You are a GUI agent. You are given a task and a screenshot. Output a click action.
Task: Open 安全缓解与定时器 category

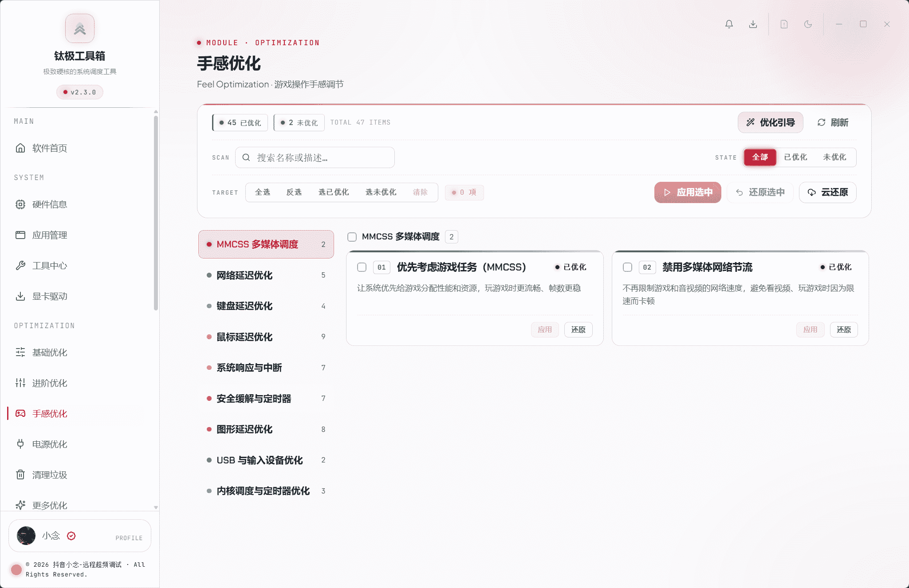266,399
